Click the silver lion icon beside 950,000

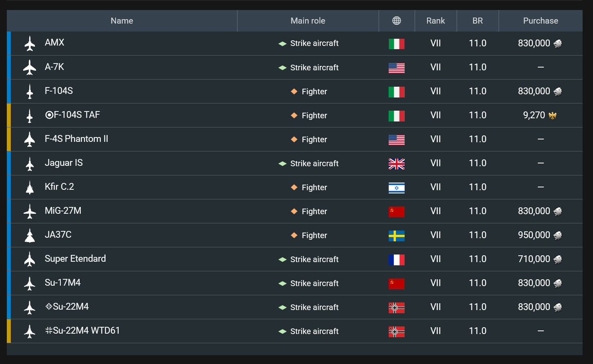558,235
